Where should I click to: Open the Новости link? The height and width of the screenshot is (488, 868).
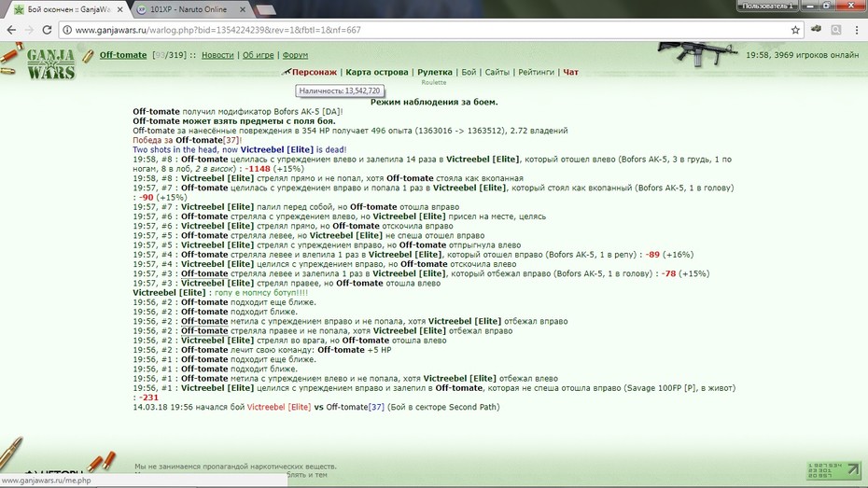point(217,55)
